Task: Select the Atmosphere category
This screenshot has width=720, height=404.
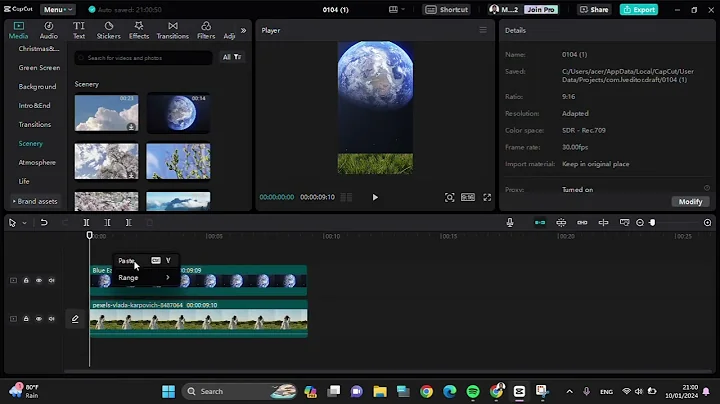Action: click(x=37, y=162)
